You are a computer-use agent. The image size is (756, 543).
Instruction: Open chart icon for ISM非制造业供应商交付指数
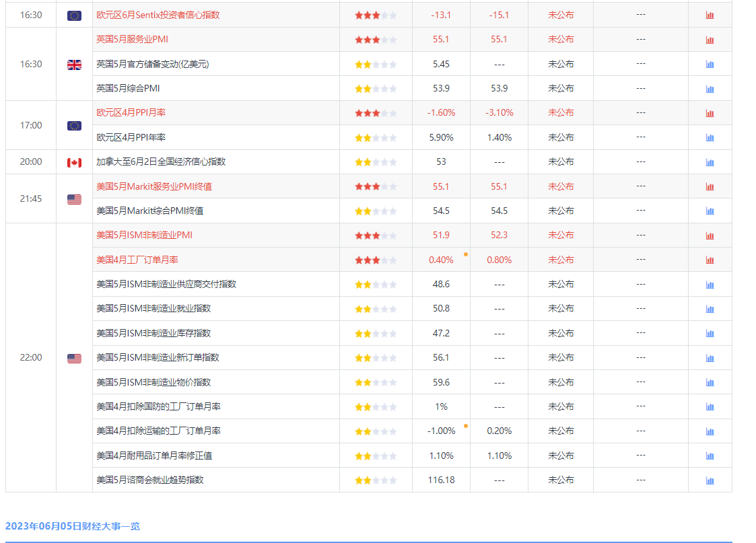click(710, 284)
